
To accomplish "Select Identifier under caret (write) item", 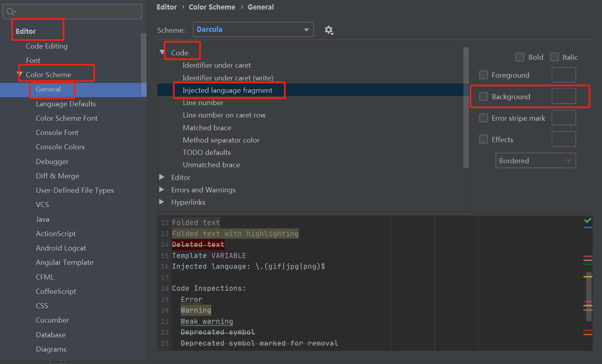I will click(228, 78).
